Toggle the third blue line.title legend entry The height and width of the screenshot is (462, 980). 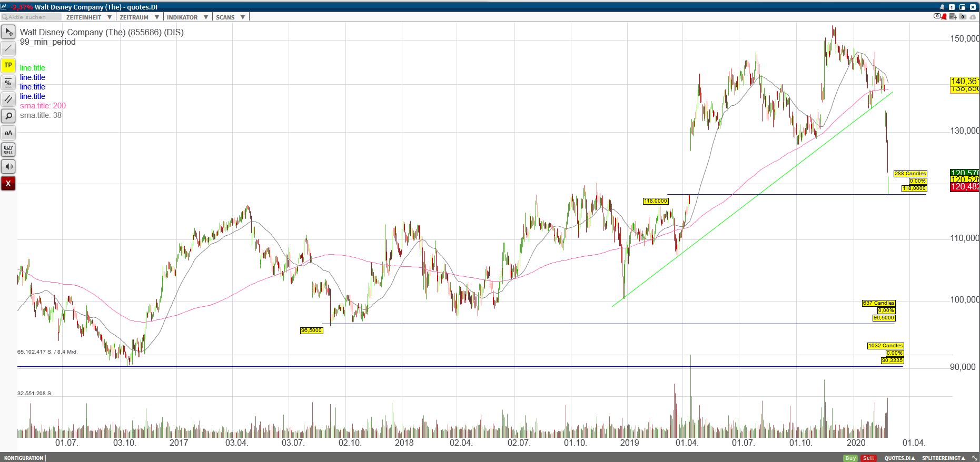pyautogui.click(x=33, y=96)
